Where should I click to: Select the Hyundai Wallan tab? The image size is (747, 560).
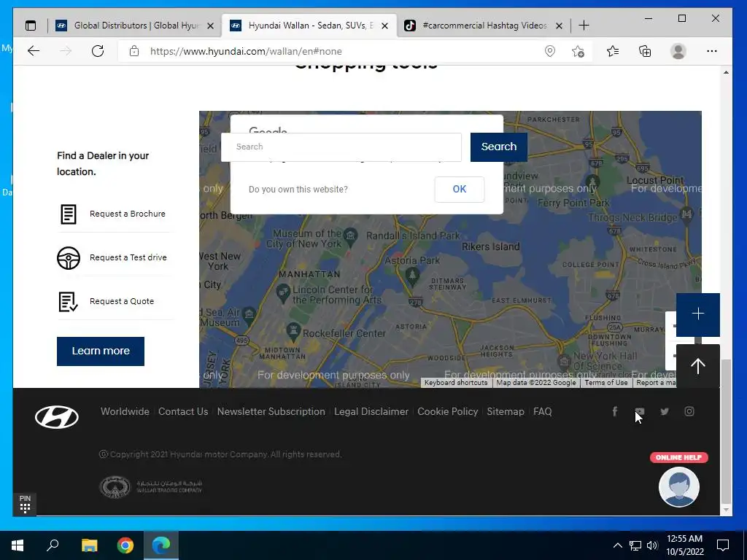(x=309, y=26)
